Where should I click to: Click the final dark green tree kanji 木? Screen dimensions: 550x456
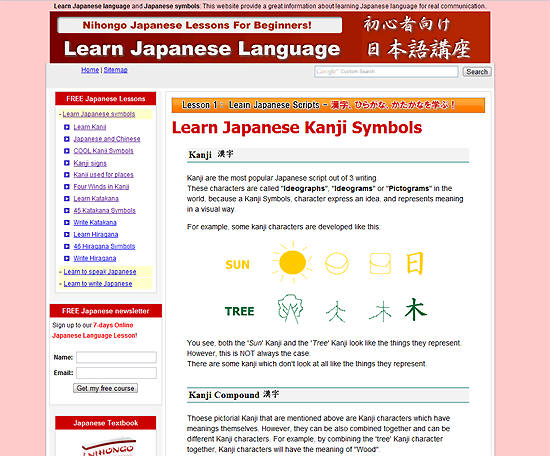point(415,309)
